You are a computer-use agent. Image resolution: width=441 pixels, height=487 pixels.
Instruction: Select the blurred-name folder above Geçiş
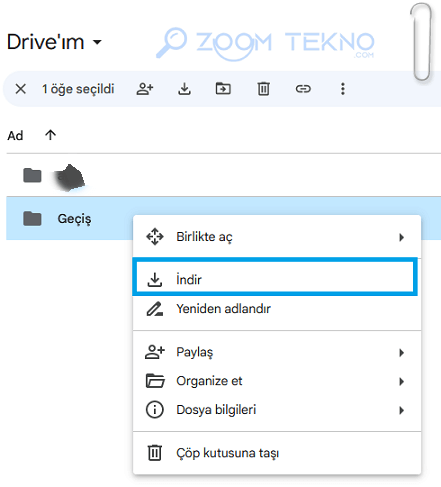(223, 175)
